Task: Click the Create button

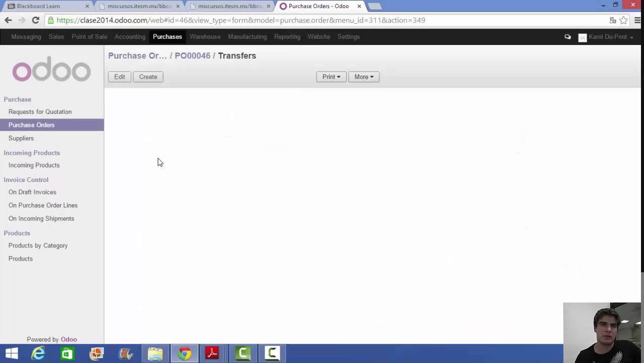Action: click(x=148, y=77)
